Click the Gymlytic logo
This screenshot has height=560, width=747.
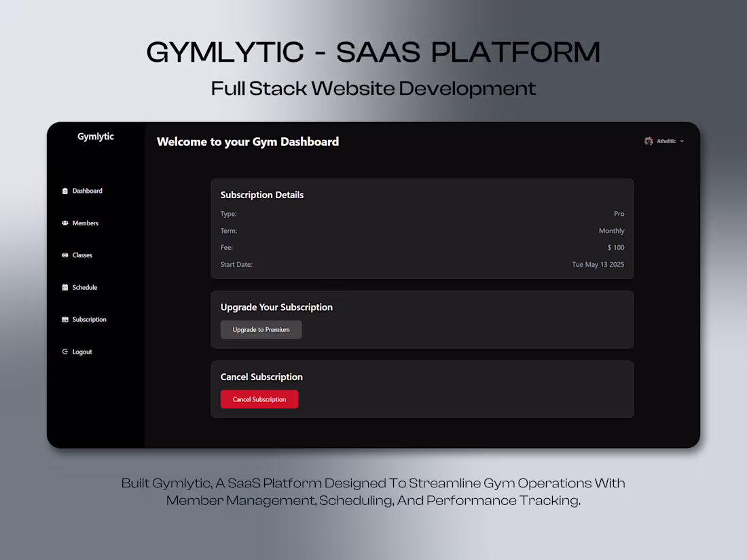click(95, 136)
